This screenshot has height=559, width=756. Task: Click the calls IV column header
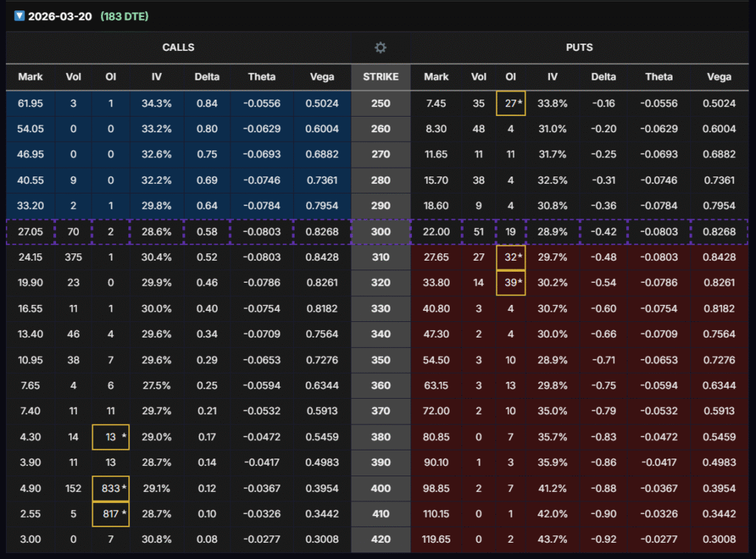pyautogui.click(x=157, y=77)
